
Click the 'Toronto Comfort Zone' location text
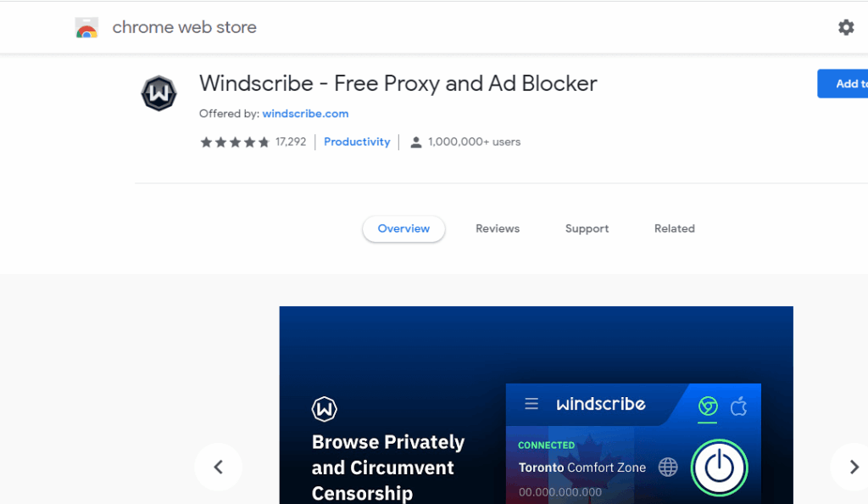[582, 468]
